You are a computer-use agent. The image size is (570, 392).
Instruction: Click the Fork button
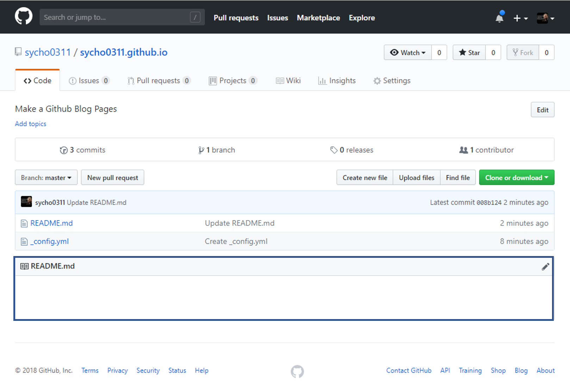[x=523, y=52]
